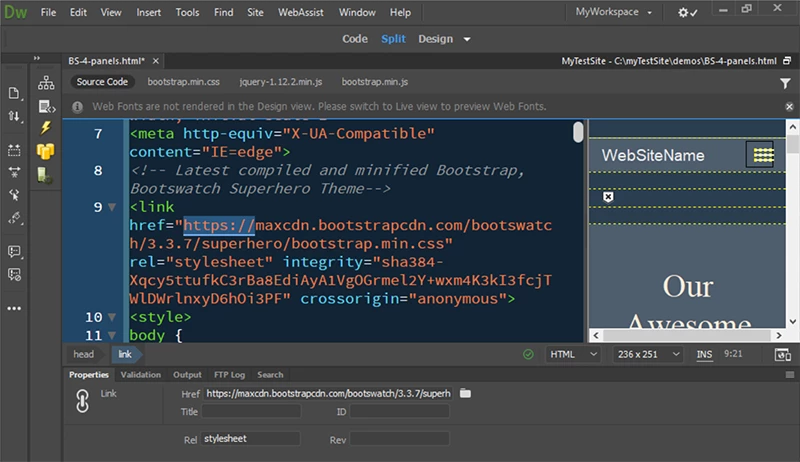
Task: Open the MyWorkspace dropdown
Action: click(614, 12)
